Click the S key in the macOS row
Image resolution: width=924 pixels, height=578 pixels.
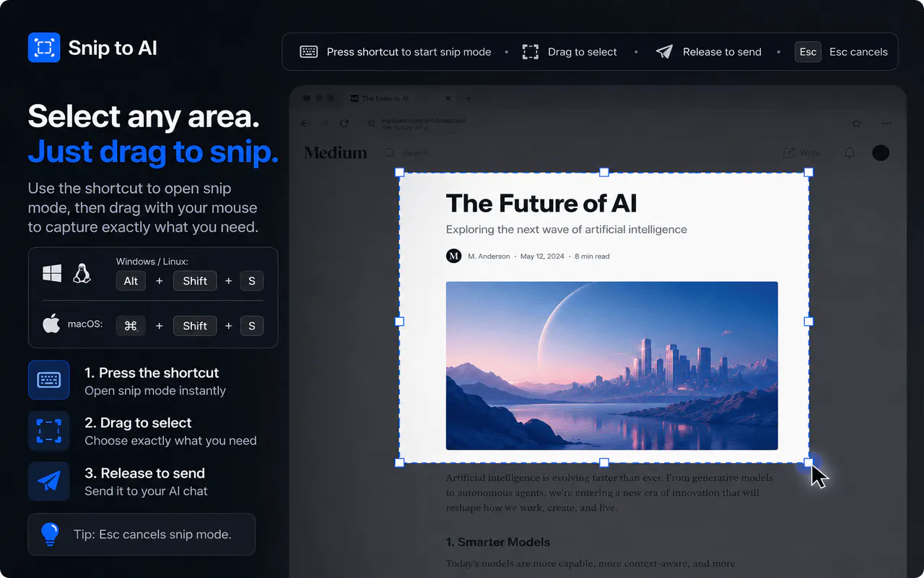(252, 326)
